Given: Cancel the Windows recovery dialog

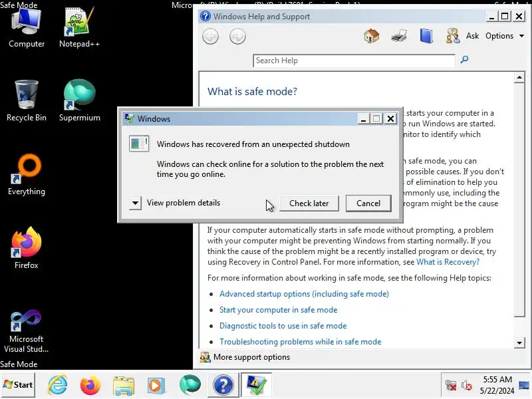Looking at the screenshot, I should tap(368, 203).
